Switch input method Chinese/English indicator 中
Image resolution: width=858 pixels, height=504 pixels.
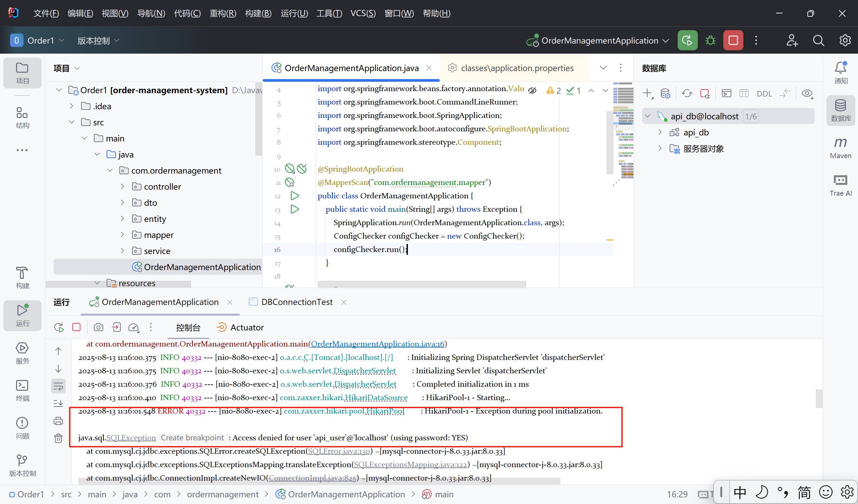740,492
